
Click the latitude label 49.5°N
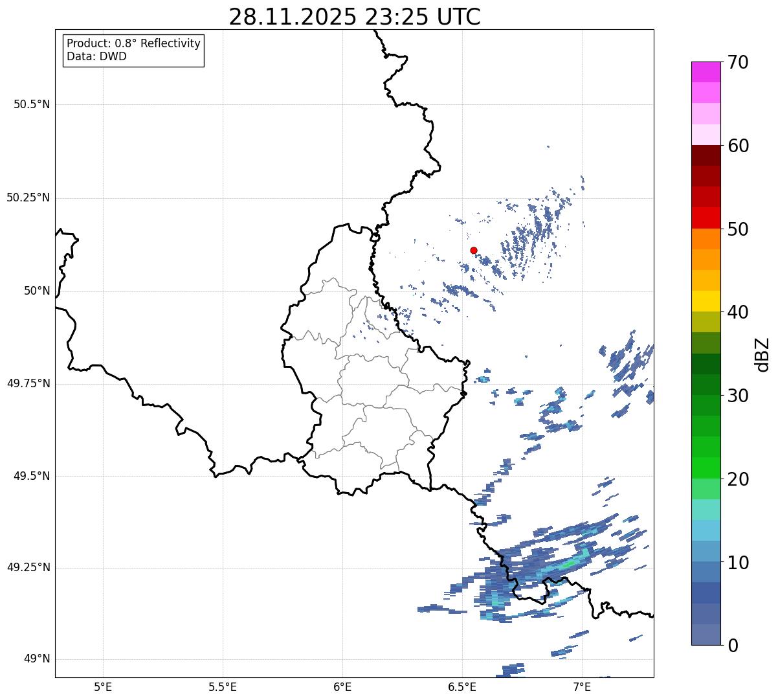32,476
